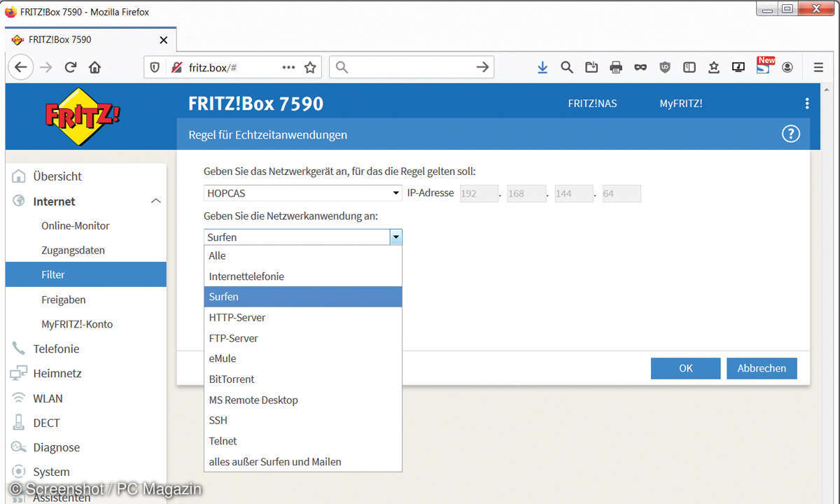Click the fritz.box address bar
Viewport: 840px width, 504px height.
[231, 67]
